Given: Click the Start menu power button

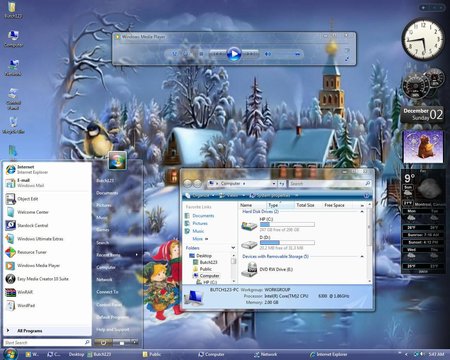Looking at the screenshot, I should [103, 342].
